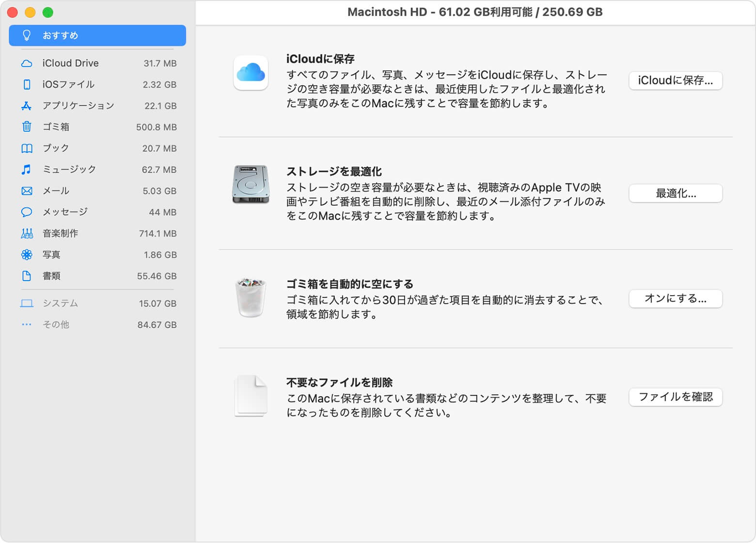
Task: Click the 最適化… button
Action: [676, 193]
